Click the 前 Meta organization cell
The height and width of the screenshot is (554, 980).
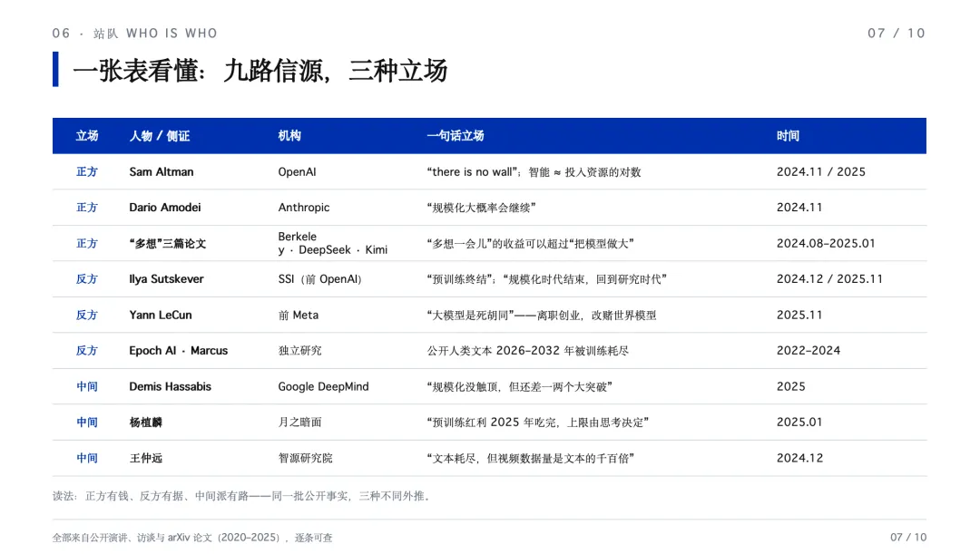point(299,315)
